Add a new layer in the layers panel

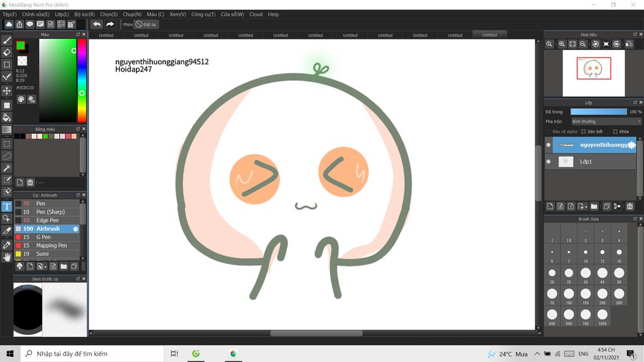(x=550, y=206)
